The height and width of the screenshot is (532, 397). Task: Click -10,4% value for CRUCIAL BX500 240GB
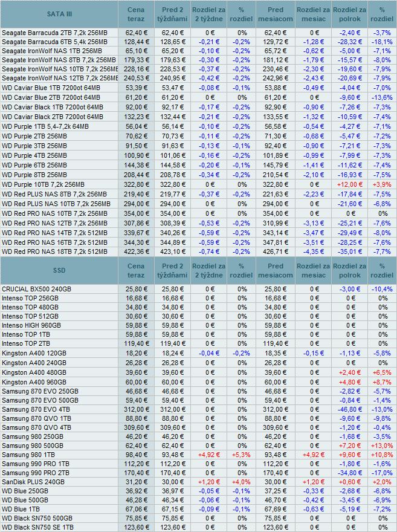click(x=382, y=290)
